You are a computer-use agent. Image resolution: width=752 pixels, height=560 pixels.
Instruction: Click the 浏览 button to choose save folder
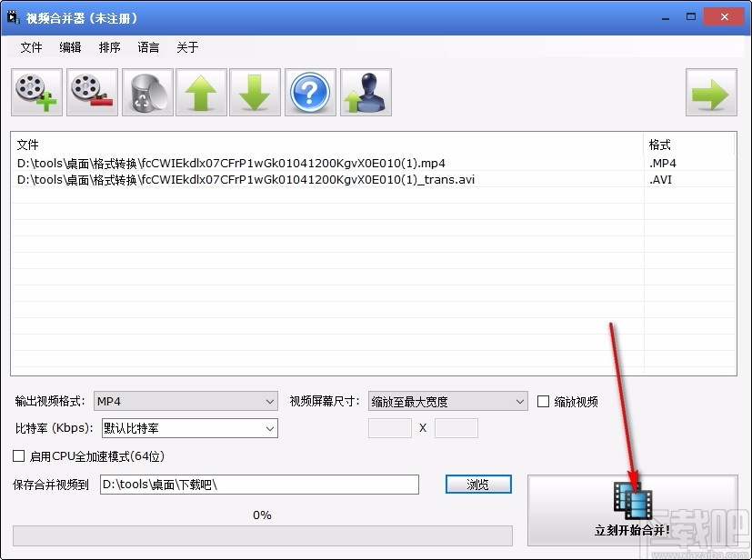[x=477, y=484]
